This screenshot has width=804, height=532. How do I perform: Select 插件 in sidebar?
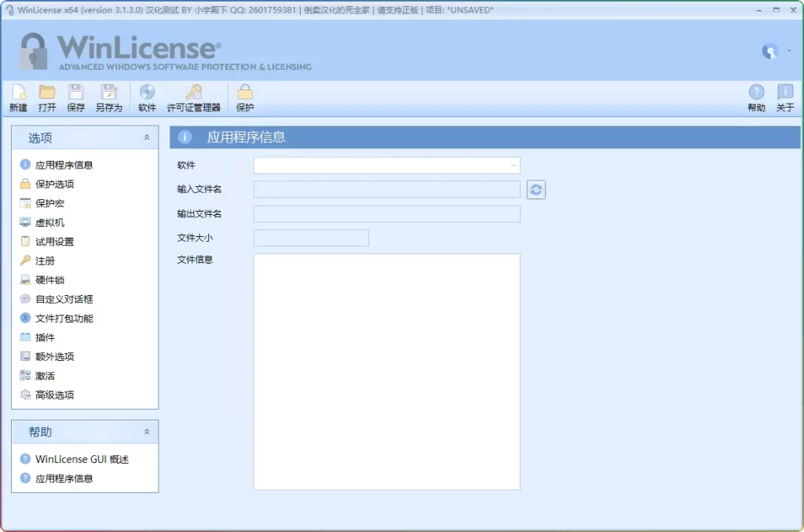[x=38, y=337]
